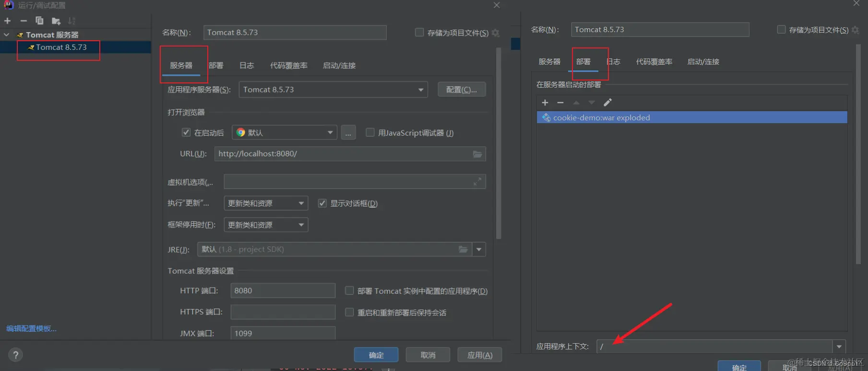
Task: Add a deployment artifact with plus icon
Action: coord(545,102)
